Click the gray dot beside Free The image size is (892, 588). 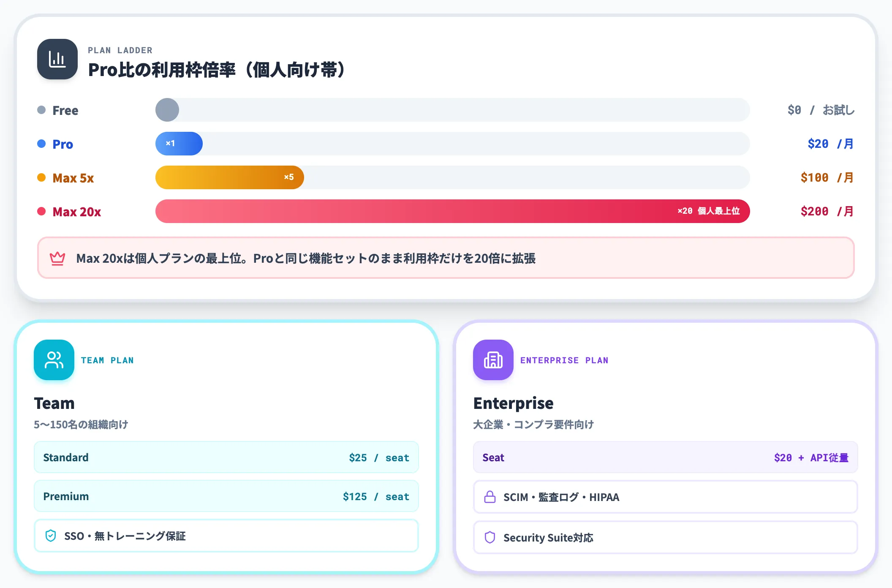pos(41,110)
